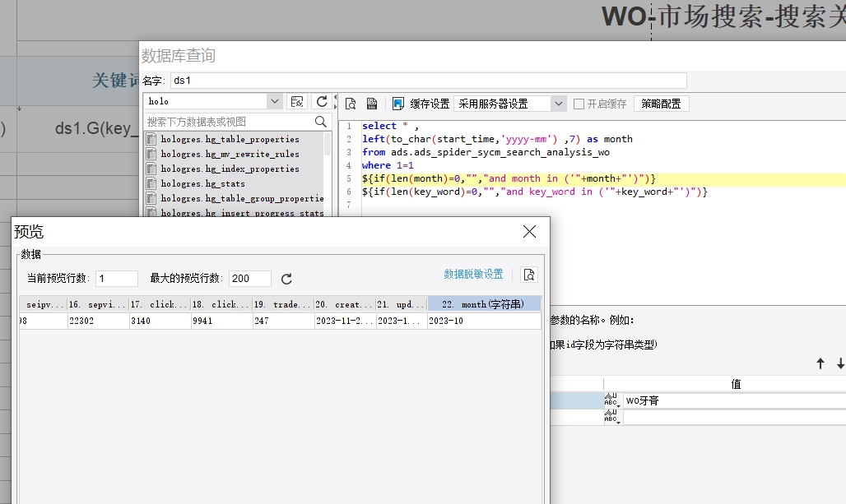Select table hologres.hg_stats
846x504 pixels.
(202, 183)
